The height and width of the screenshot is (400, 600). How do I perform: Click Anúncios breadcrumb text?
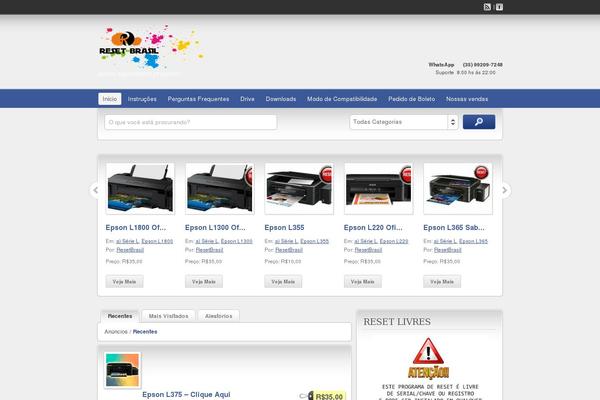116,331
